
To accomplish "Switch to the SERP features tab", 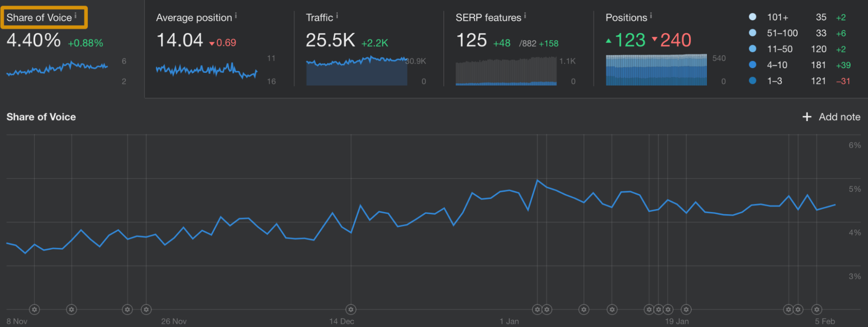I will [488, 18].
